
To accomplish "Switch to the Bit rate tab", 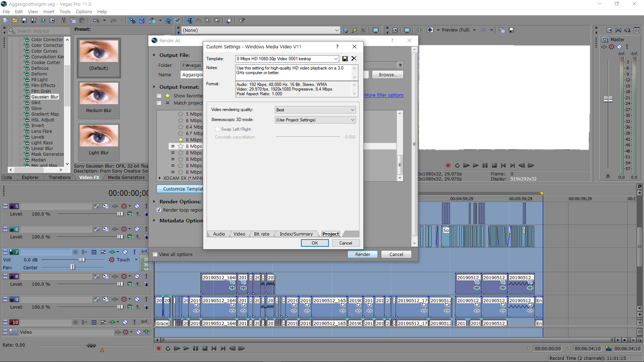I will click(x=261, y=234).
